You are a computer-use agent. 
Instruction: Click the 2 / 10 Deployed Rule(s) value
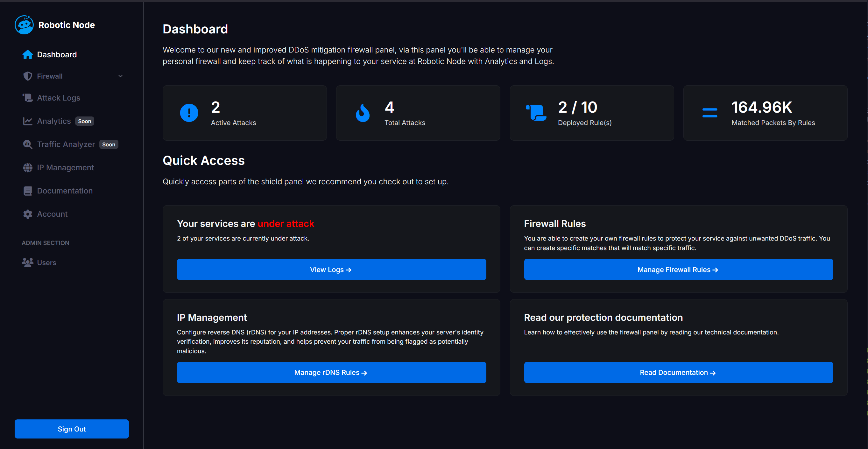click(577, 108)
